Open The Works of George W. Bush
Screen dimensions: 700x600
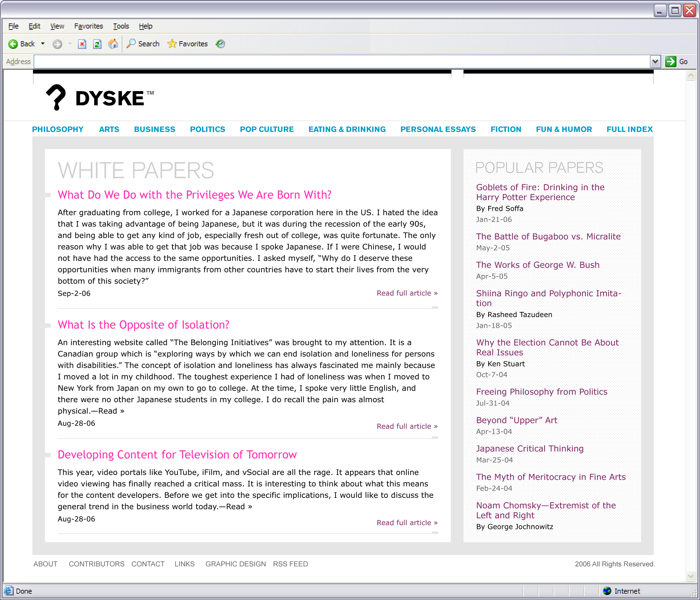[538, 265]
